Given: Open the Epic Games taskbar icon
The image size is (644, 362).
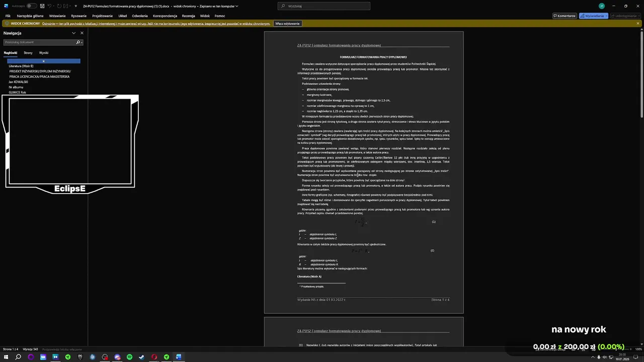Looking at the screenshot, I should (x=80, y=357).
